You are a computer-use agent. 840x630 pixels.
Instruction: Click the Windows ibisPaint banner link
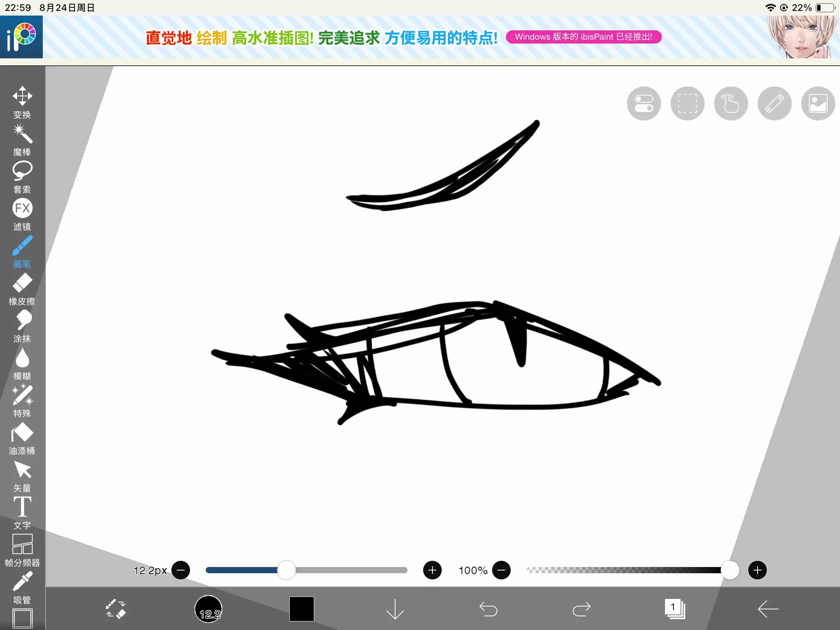pyautogui.click(x=583, y=37)
